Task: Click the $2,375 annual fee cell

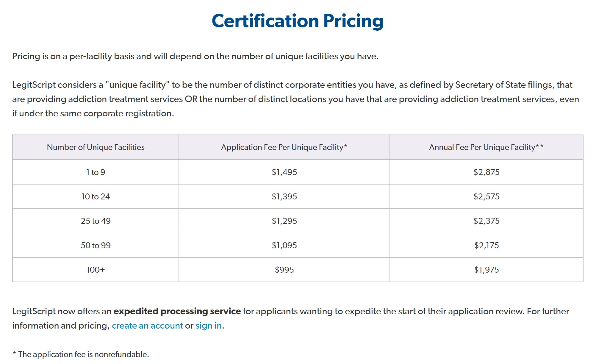Action: tap(486, 221)
